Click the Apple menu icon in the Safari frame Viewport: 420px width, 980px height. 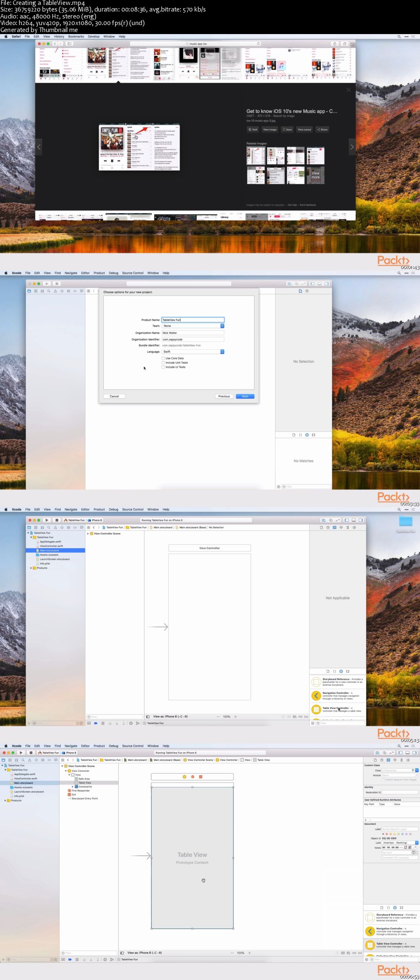(x=6, y=37)
